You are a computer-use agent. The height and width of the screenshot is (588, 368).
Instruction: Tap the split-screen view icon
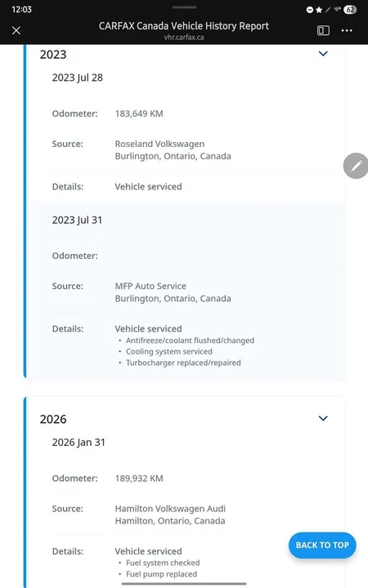click(x=323, y=30)
